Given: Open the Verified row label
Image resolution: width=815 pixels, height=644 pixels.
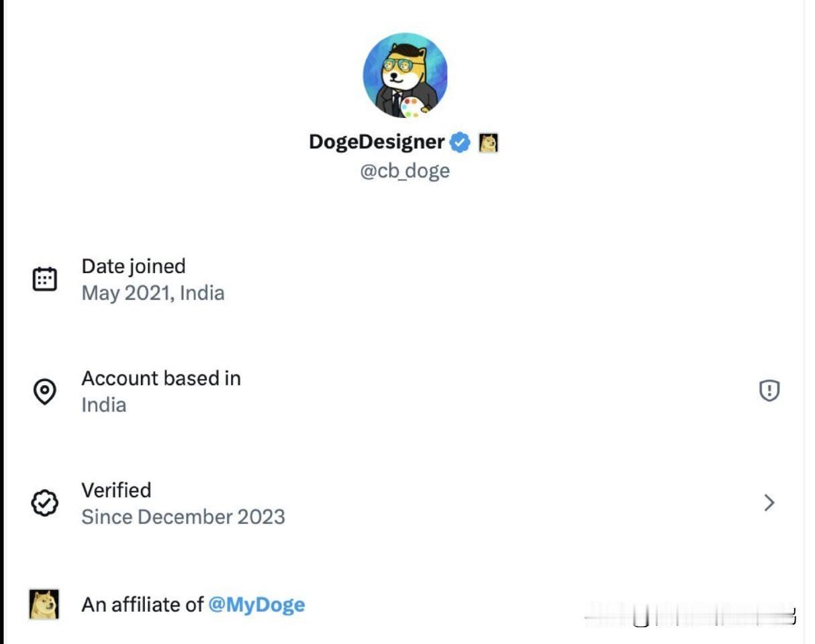Looking at the screenshot, I should pos(116,490).
